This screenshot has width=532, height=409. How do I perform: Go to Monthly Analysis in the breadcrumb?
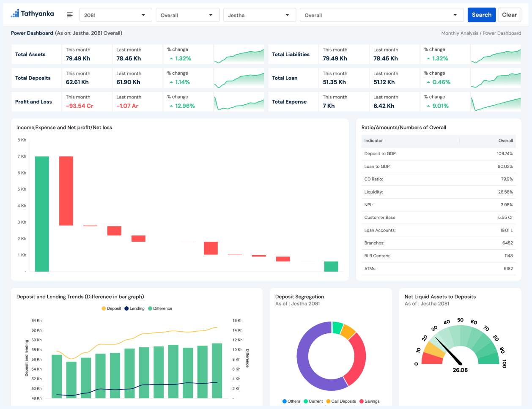point(459,33)
